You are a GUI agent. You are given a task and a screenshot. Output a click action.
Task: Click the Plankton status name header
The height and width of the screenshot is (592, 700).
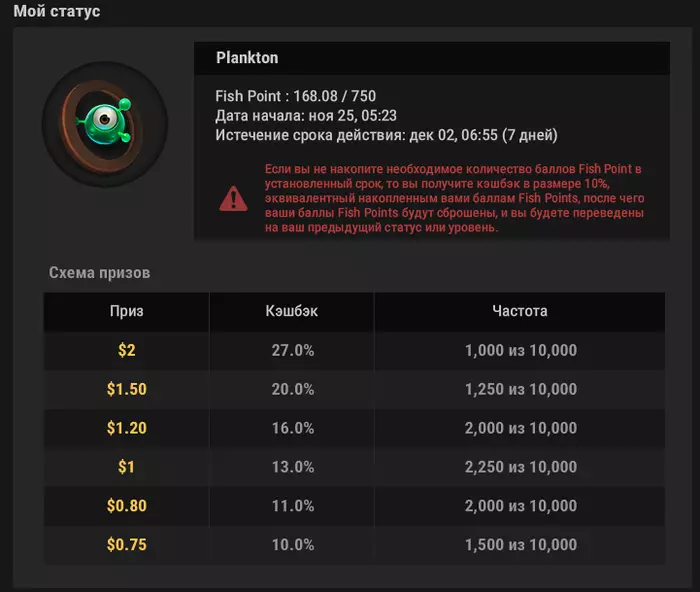[247, 58]
